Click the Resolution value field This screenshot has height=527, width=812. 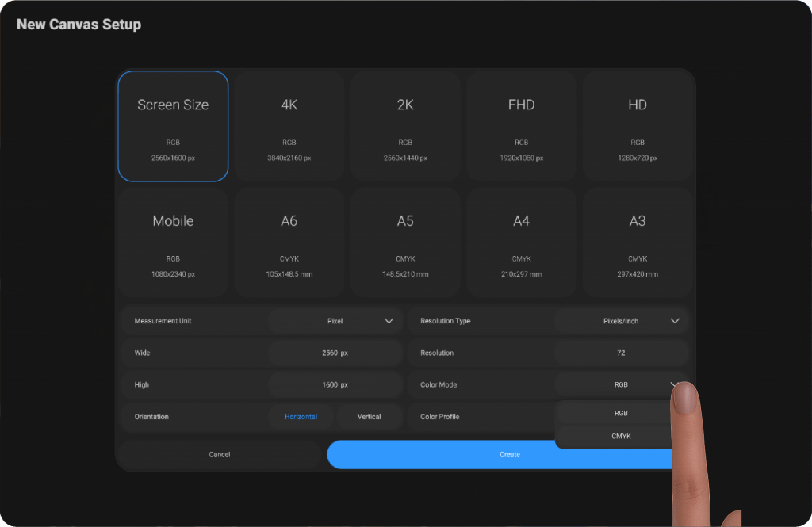tap(621, 353)
